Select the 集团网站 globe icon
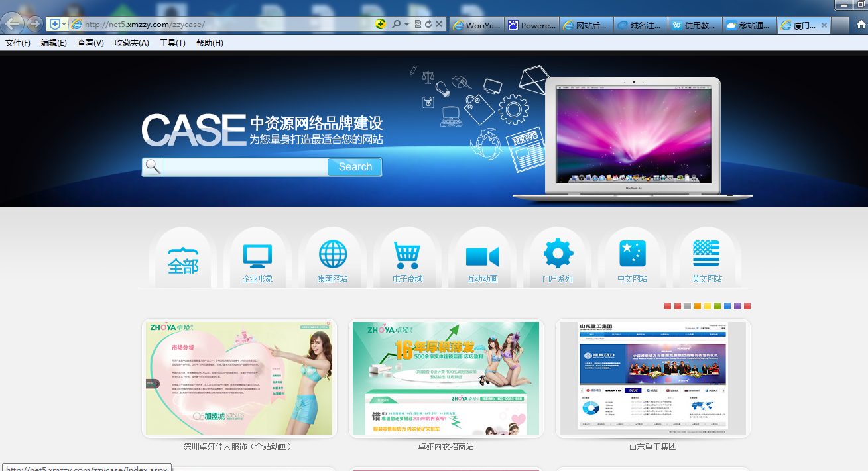The image size is (868, 471). pyautogui.click(x=332, y=254)
